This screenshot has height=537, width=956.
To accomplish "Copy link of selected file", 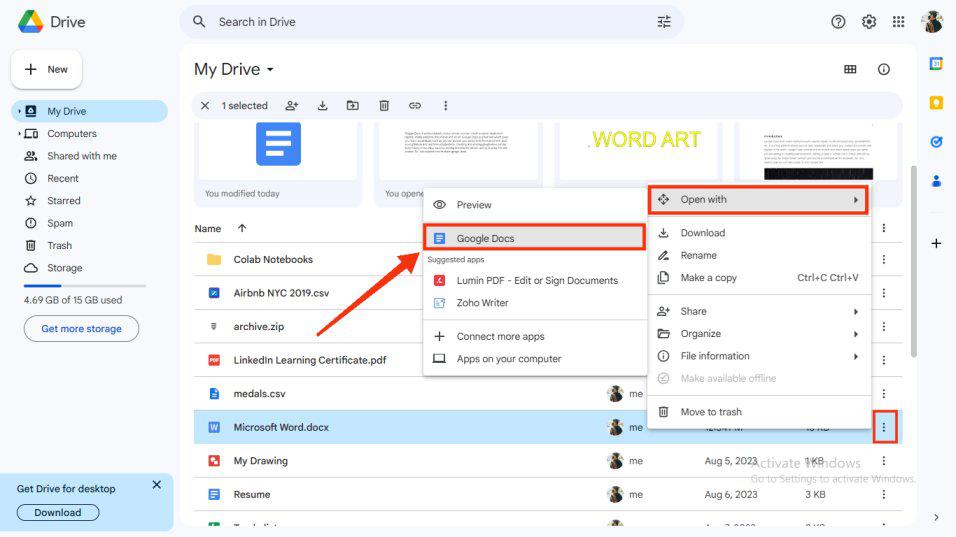I will (x=415, y=105).
